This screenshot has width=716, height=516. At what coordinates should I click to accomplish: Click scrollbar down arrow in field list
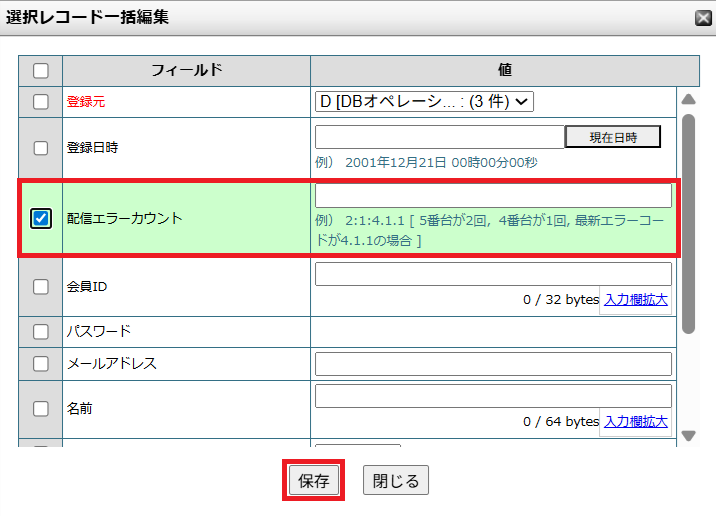(x=688, y=435)
